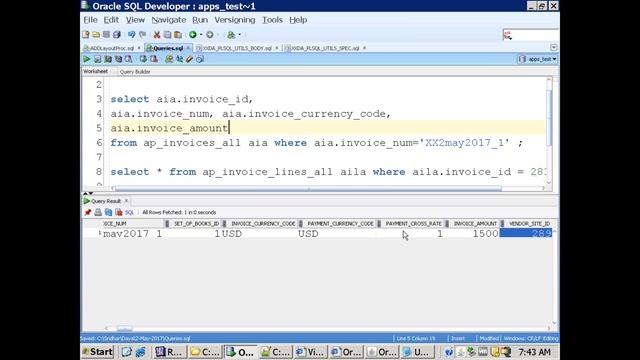Click the search field at top right
Image resolution: width=640 pixels, height=360 pixels.
click(x=531, y=35)
